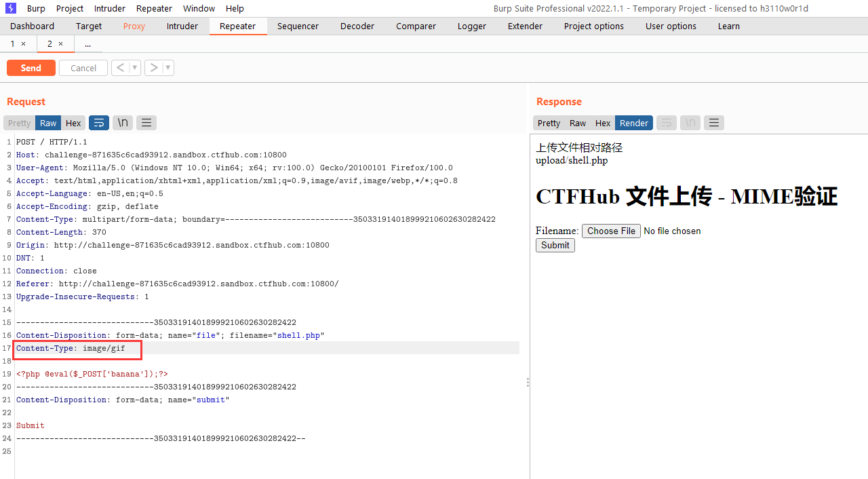Open the Burp menu

[x=36, y=8]
